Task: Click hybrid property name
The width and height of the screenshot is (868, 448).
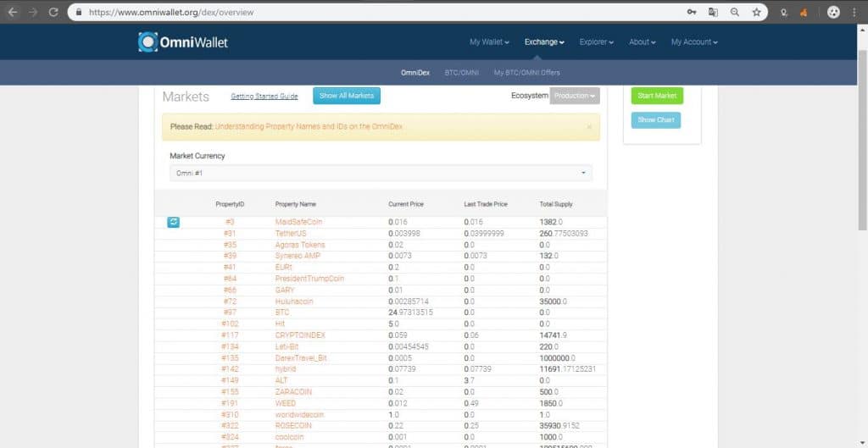Action: pyautogui.click(x=286, y=369)
